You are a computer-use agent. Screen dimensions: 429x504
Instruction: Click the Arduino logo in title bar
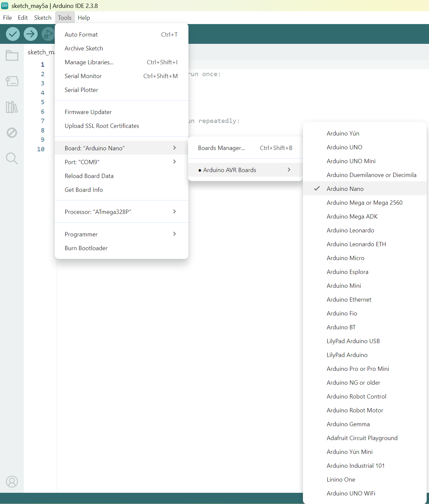[5, 6]
